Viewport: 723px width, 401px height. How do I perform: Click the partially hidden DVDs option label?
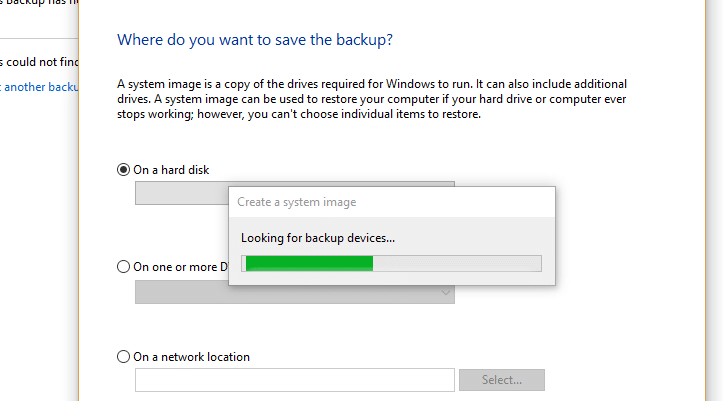(180, 267)
